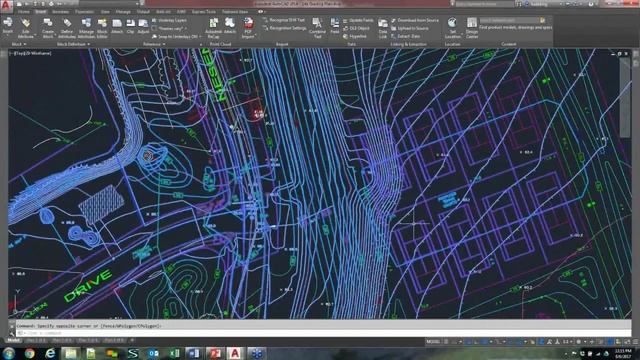Click the AutoCAD taskbar icon
This screenshot has width=640, height=360.
[x=235, y=353]
